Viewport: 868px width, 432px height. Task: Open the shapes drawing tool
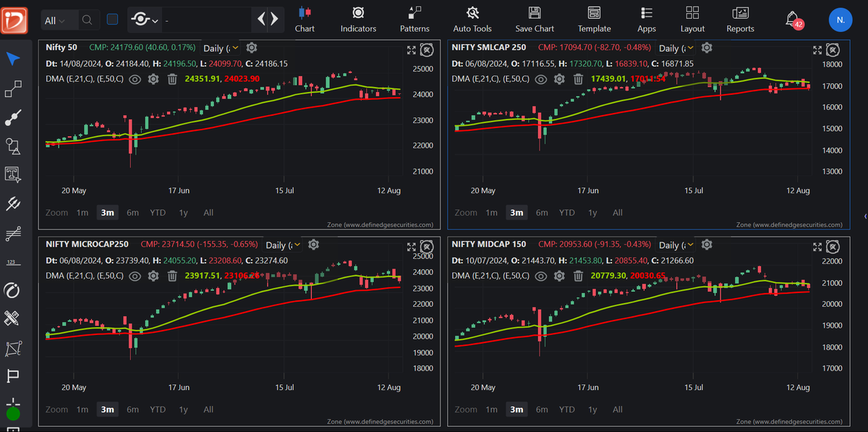[x=12, y=146]
